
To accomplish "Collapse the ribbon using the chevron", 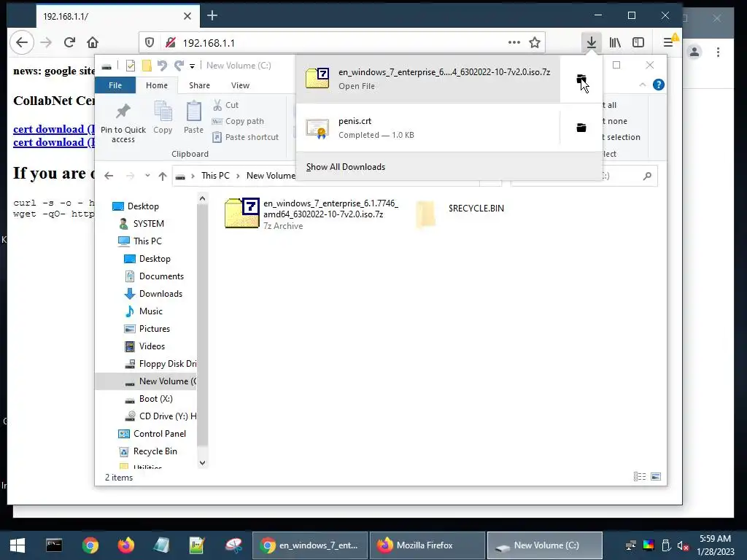I will point(642,85).
